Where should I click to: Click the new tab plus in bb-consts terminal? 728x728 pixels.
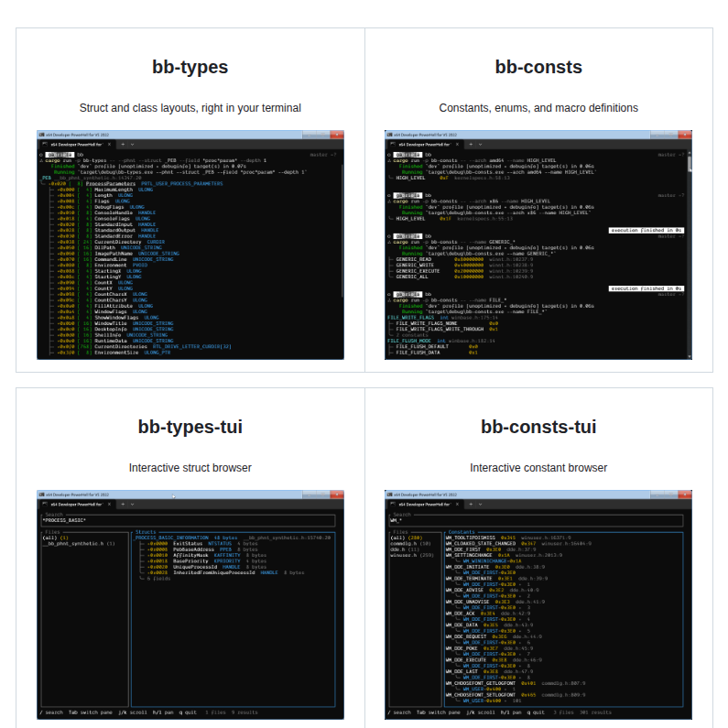[472, 145]
